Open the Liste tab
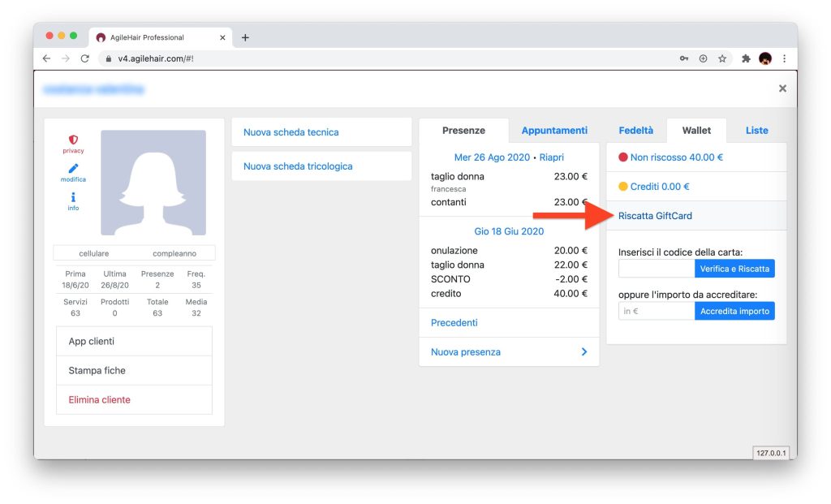Screen dimensions: 831x504 [x=756, y=131]
